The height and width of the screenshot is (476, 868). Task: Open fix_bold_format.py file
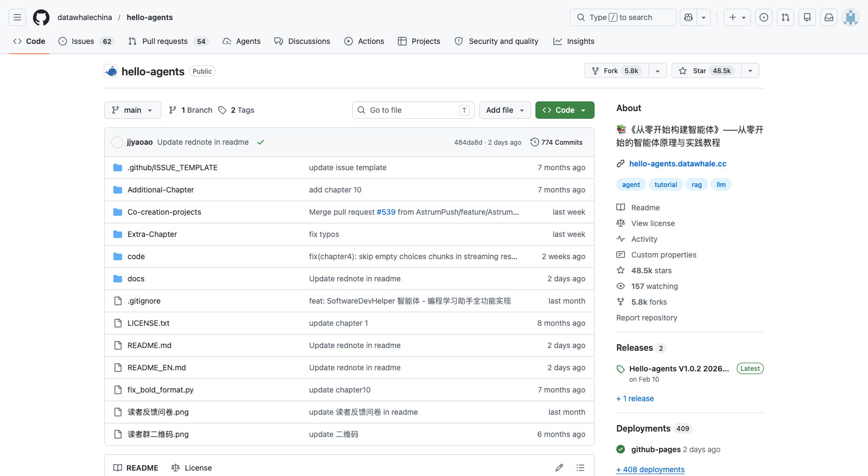click(161, 390)
